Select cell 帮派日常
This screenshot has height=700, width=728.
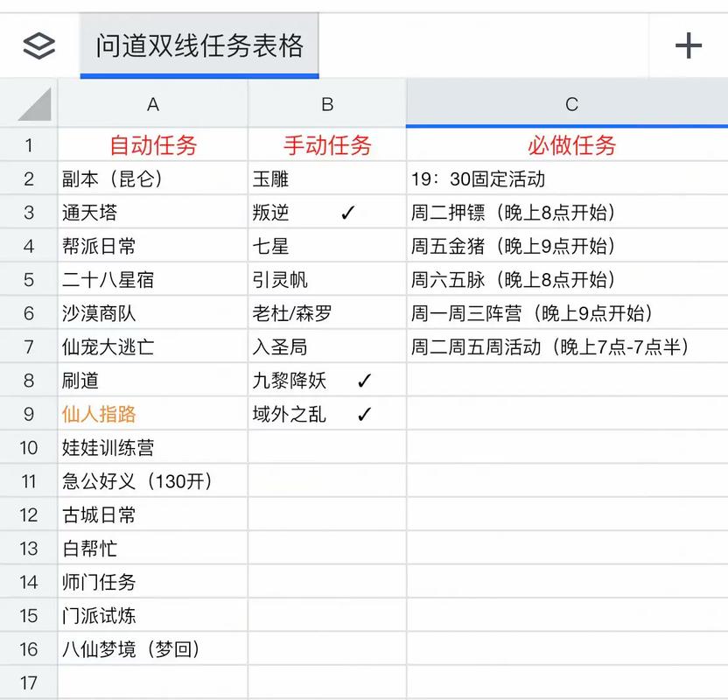tap(153, 246)
